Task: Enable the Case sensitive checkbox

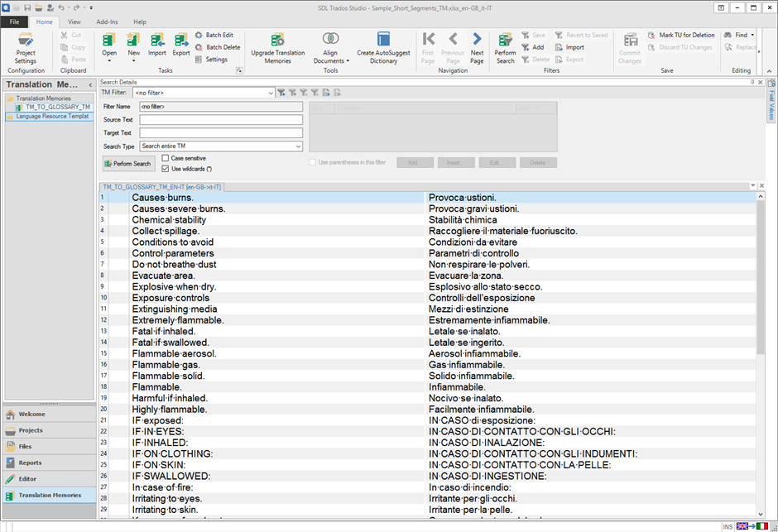Action: click(166, 158)
